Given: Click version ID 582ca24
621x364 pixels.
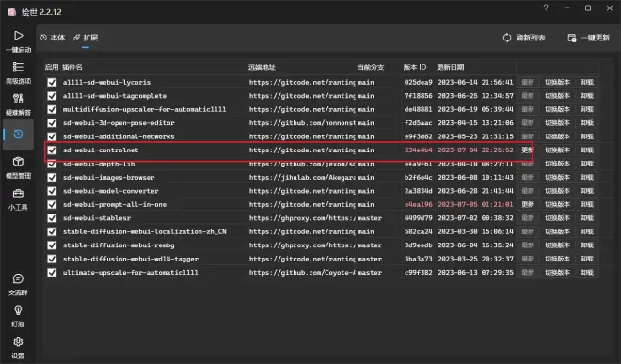Looking at the screenshot, I should pyautogui.click(x=418, y=231).
